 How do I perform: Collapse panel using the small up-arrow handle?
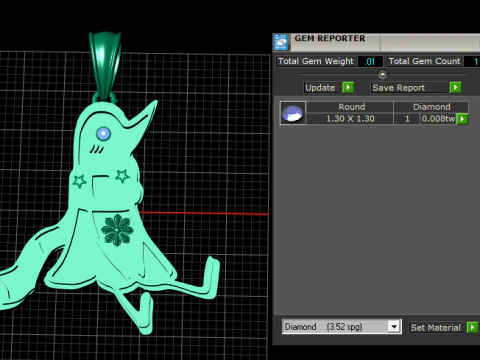click(382, 74)
